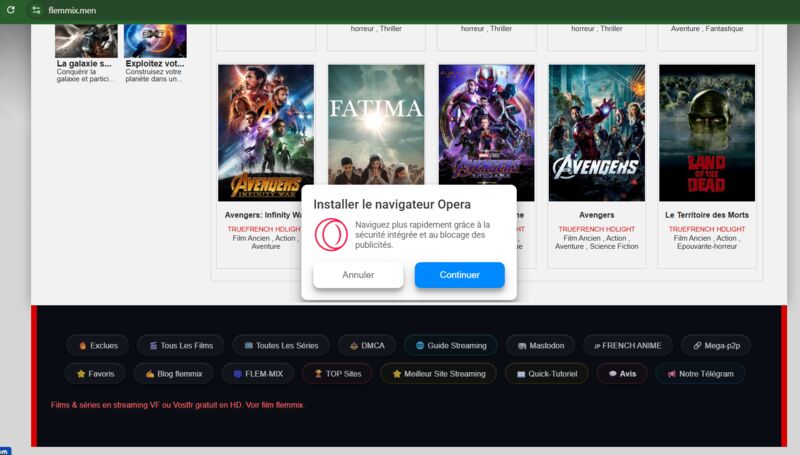Open Tous Les Films footer link

point(181,345)
